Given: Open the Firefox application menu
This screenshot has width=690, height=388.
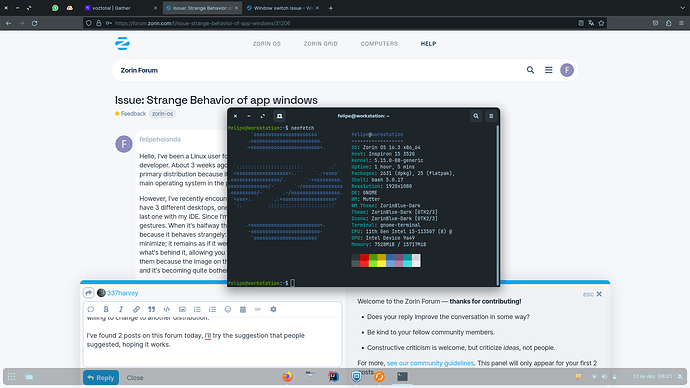Looking at the screenshot, I should click(x=681, y=23).
